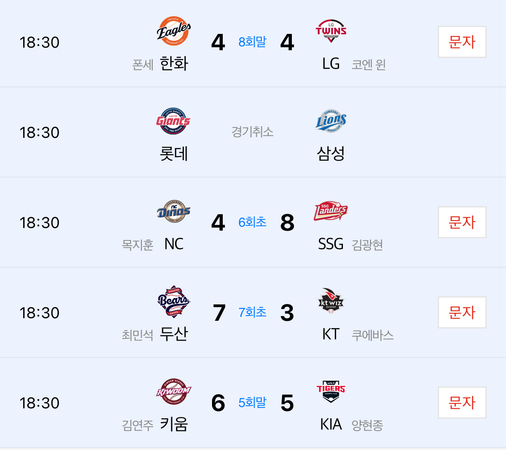The image size is (506, 450).
Task: Select the Samsung Lions logo
Action: pos(331,121)
